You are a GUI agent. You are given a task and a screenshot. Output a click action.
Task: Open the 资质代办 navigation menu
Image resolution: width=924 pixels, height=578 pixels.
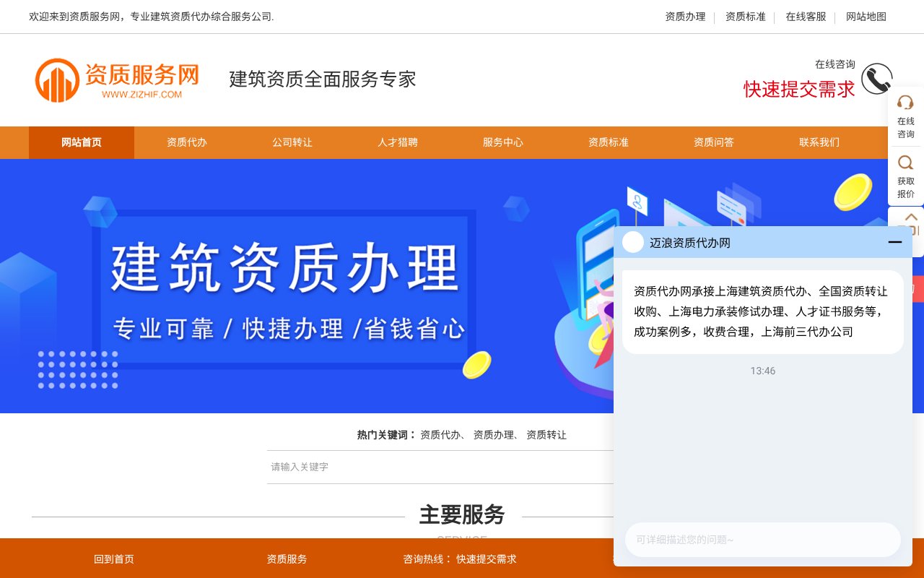186,142
